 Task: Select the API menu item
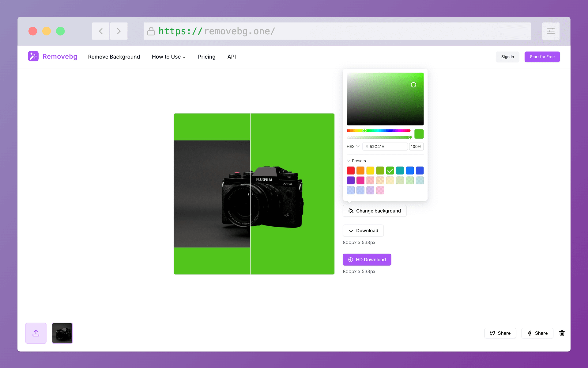pos(232,56)
